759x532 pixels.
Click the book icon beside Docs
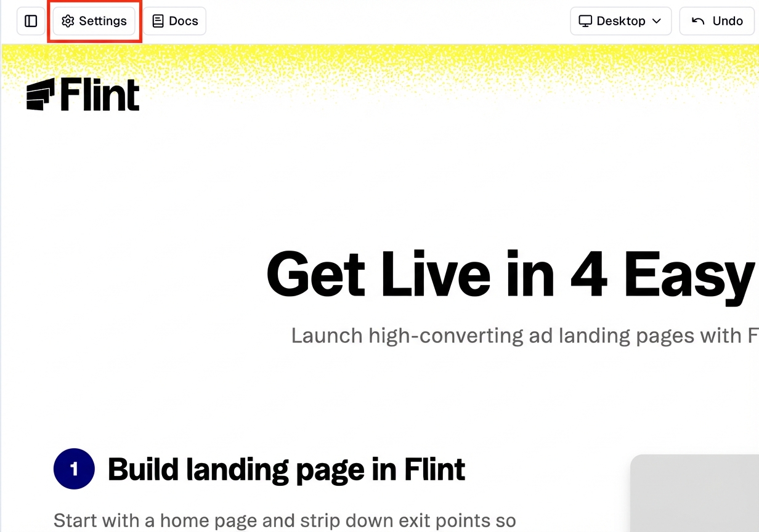click(158, 21)
